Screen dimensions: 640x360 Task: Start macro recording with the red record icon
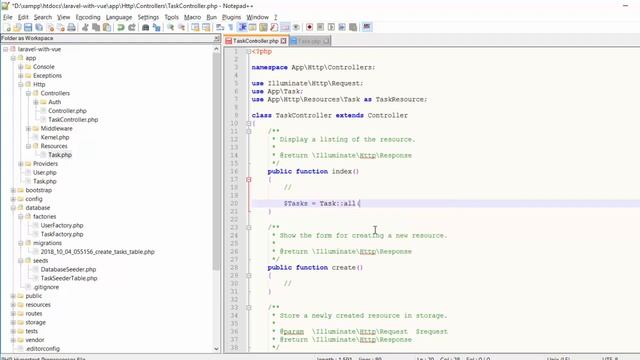309,27
